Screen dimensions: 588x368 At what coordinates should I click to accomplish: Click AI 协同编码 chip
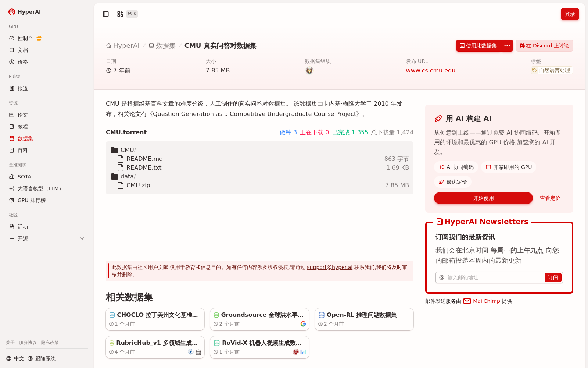456,167
